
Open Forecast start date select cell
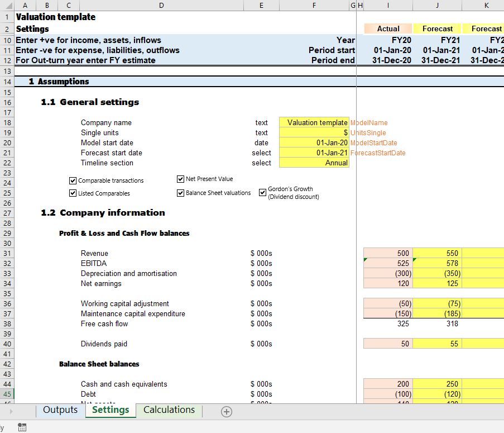click(314, 153)
